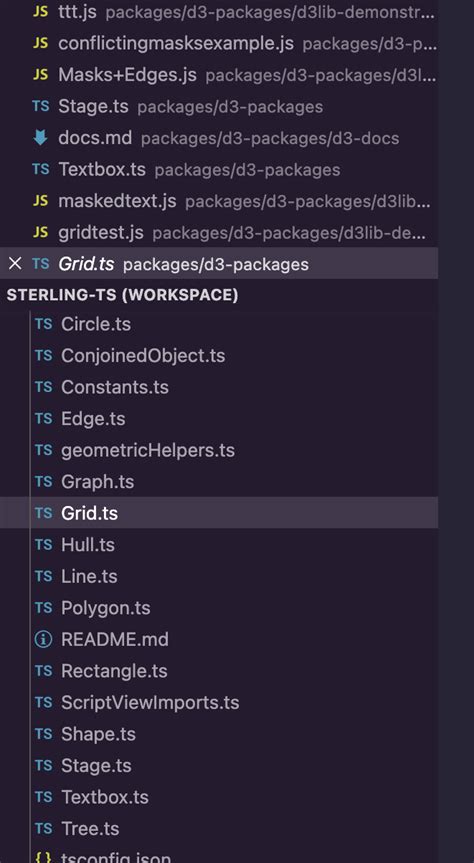Screen dimensions: 474x863
Task: Click the markdown arrow icon beside docs.md
Action: click(x=41, y=138)
